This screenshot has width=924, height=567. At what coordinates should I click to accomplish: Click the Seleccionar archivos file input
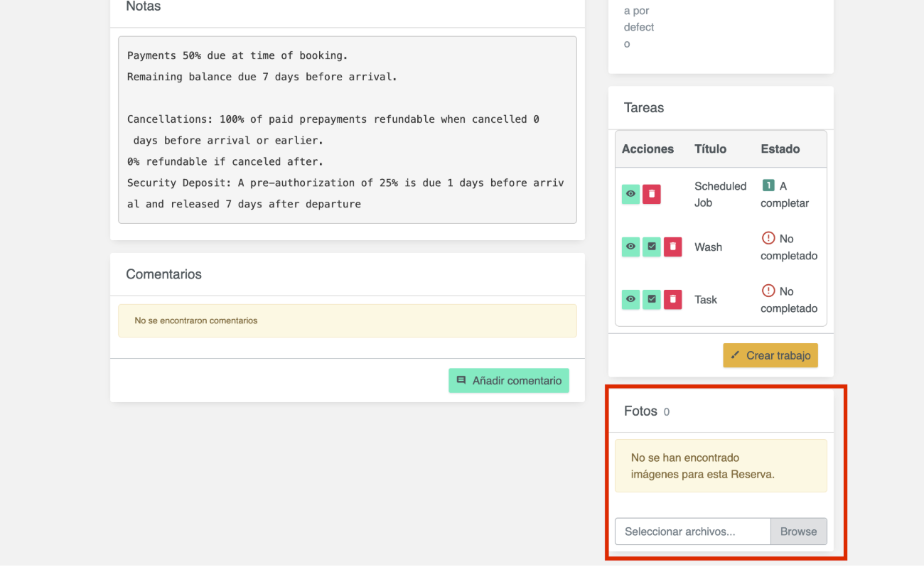click(692, 531)
